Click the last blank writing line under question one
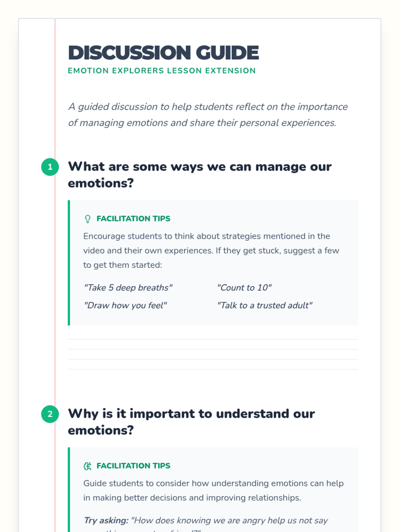Image resolution: width=399 pixels, height=532 pixels. [213, 369]
